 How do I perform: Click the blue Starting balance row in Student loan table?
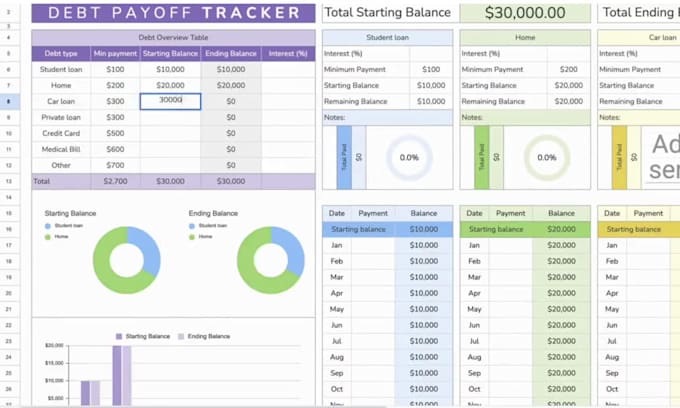(388, 229)
